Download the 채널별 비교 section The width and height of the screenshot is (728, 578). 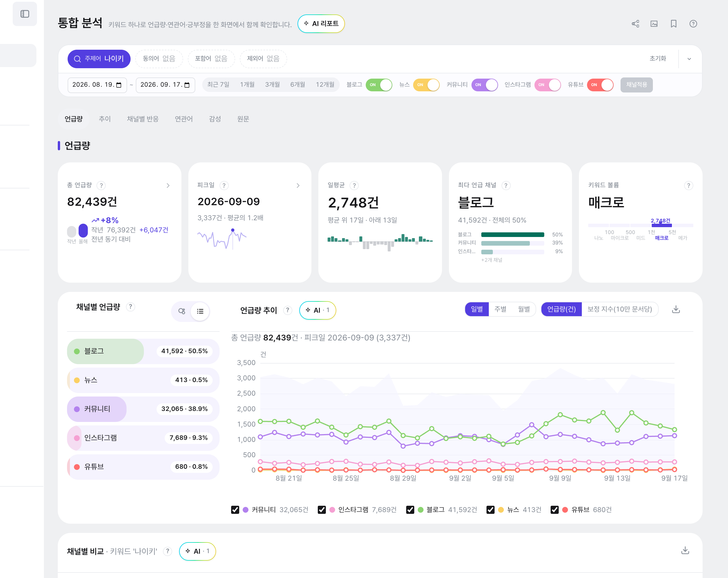point(685,550)
